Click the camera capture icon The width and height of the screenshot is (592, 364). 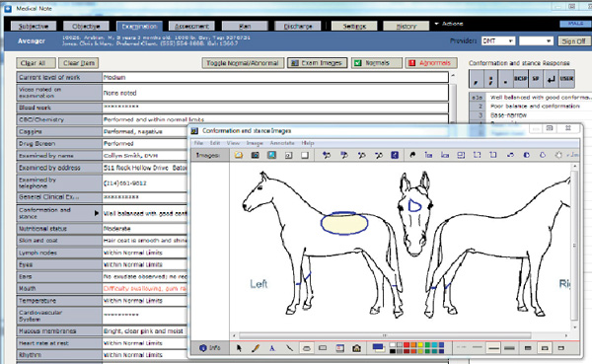[x=256, y=155]
